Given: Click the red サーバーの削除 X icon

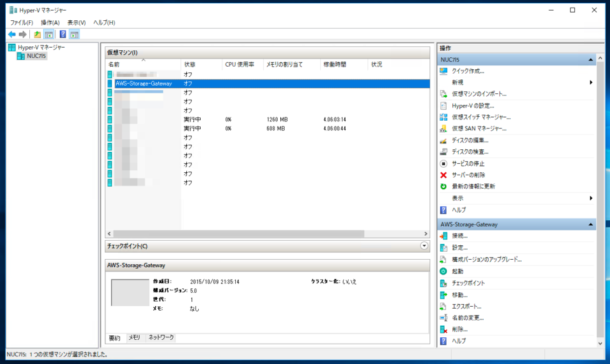Looking at the screenshot, I should (444, 175).
